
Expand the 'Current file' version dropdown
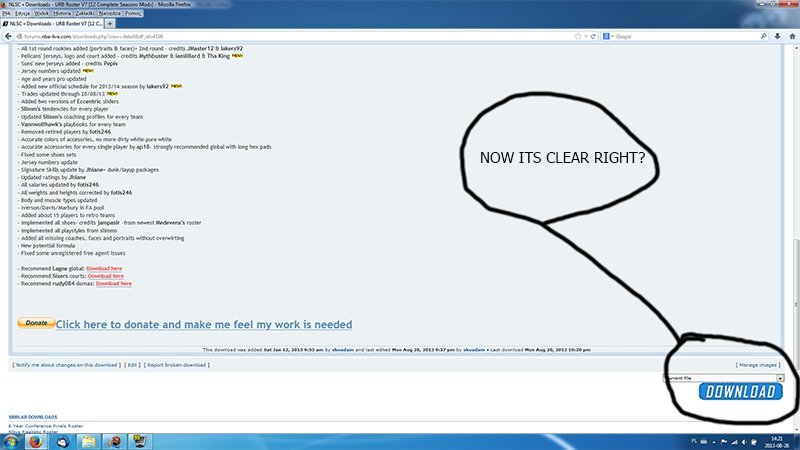(780, 378)
